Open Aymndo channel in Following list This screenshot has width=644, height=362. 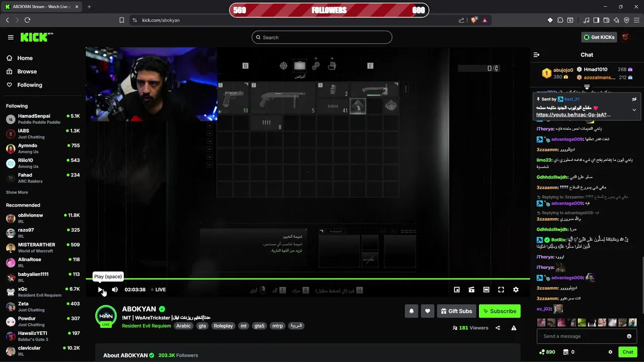43,148
